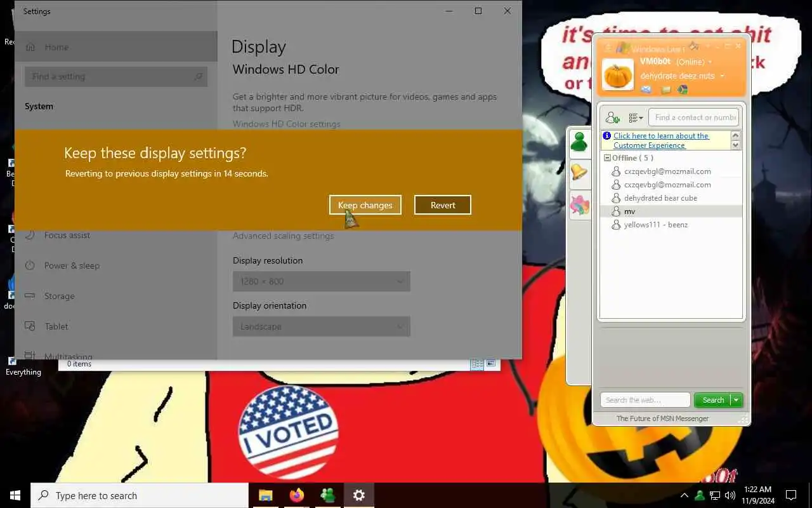Click the Storage drive icon in sidebar
The image size is (812, 508).
coord(30,296)
